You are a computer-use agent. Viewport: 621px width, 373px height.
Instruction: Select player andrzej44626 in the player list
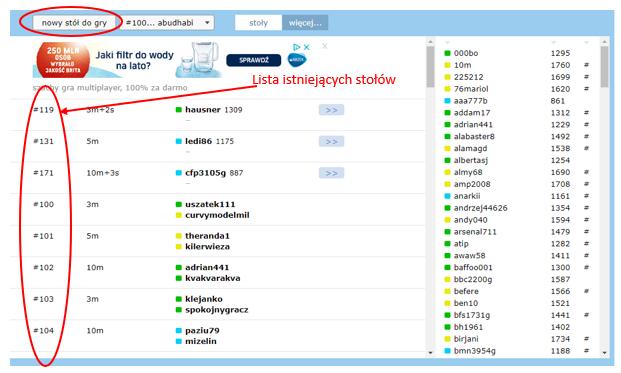(480, 208)
